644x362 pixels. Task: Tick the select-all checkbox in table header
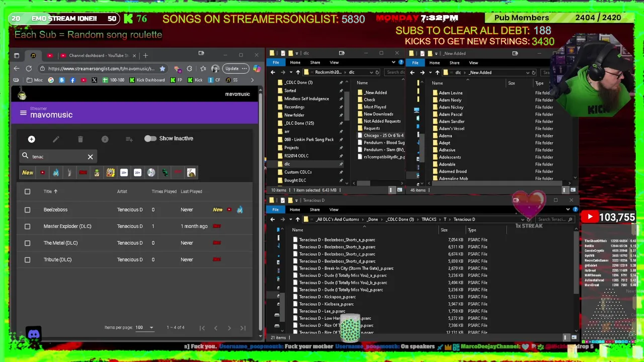(x=27, y=192)
